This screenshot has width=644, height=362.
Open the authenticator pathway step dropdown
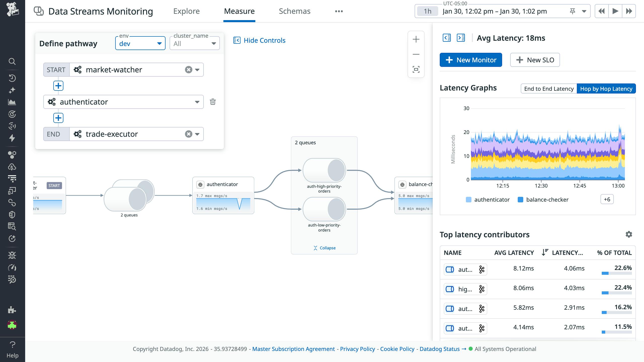point(197,102)
